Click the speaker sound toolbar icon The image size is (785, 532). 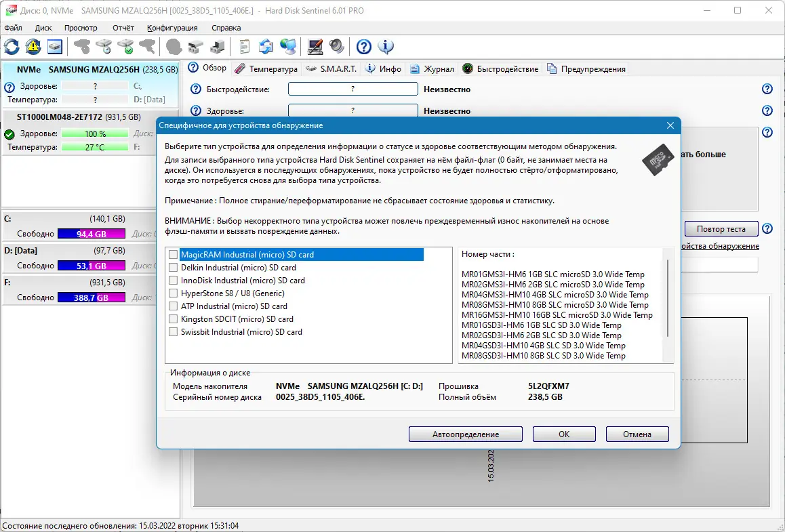click(337, 47)
